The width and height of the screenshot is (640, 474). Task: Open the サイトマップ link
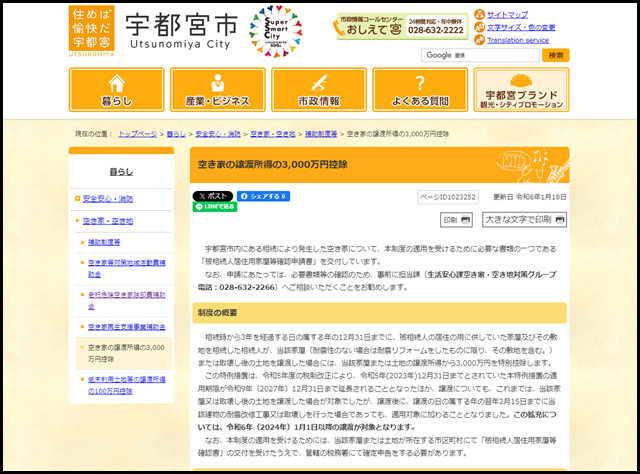coord(507,15)
